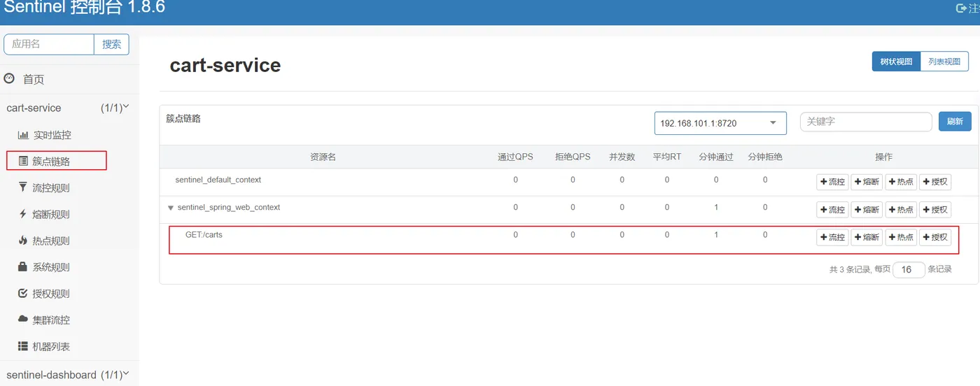Screen dimensions: 980x386
Task: Click the 分钟通过 column header
Action: pyautogui.click(x=716, y=157)
